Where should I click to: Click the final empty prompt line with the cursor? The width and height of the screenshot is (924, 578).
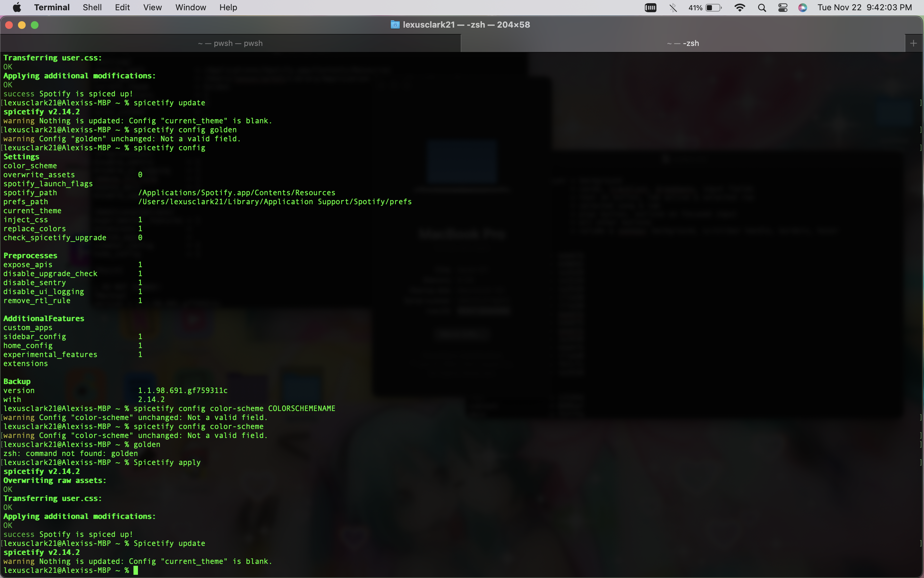click(71, 570)
